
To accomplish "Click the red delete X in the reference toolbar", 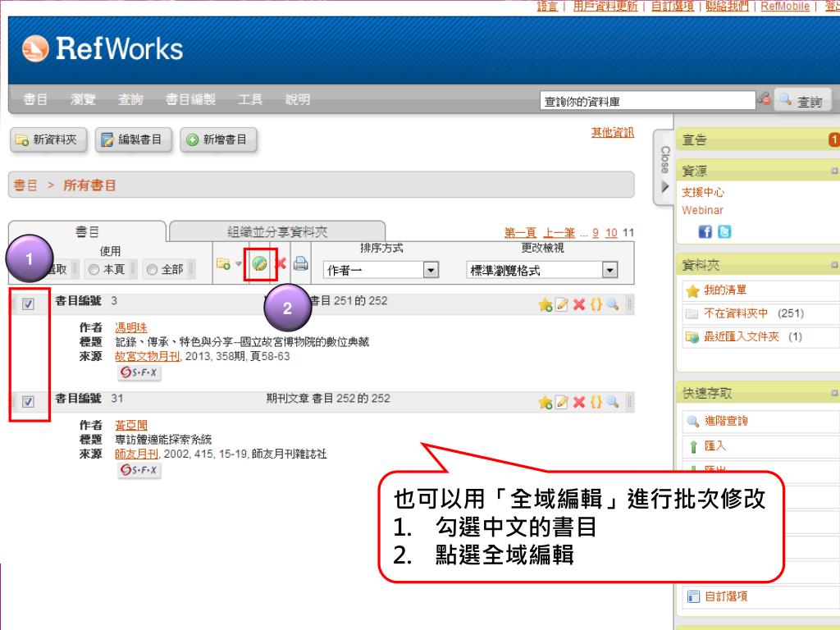I will [x=281, y=263].
